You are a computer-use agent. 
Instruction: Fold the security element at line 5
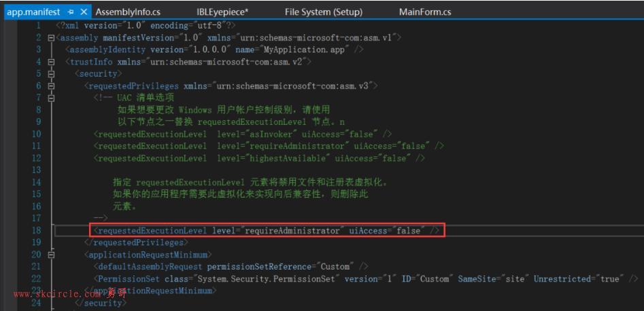point(51,74)
